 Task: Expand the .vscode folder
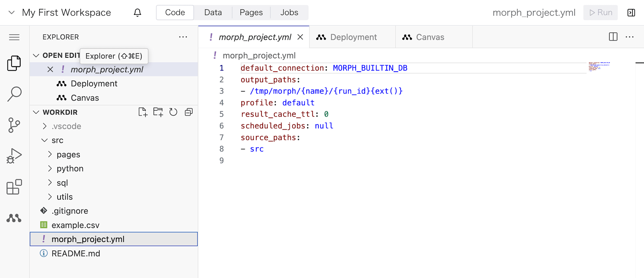click(x=45, y=126)
